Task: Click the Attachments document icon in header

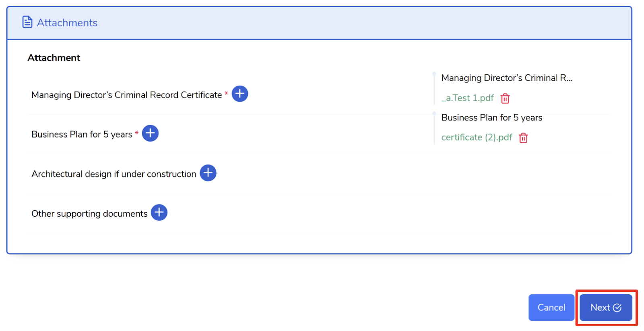Action: click(x=27, y=22)
